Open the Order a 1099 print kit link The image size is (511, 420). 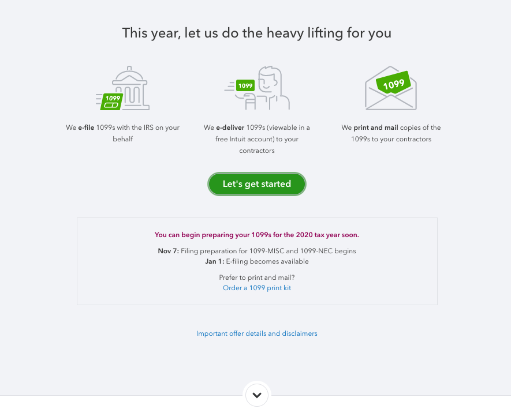[257, 288]
